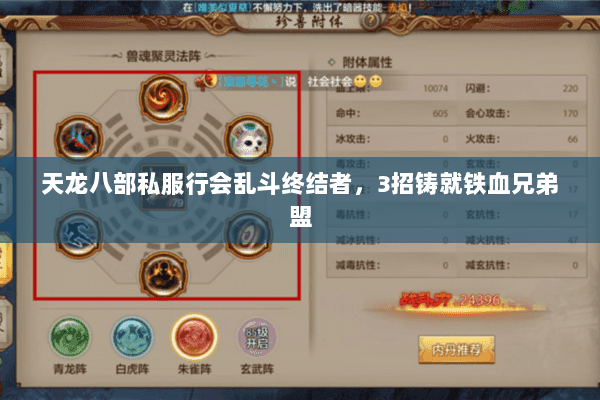This screenshot has width=600, height=400.
Task: Select the fire swirl orb at top
Action: pyautogui.click(x=163, y=98)
